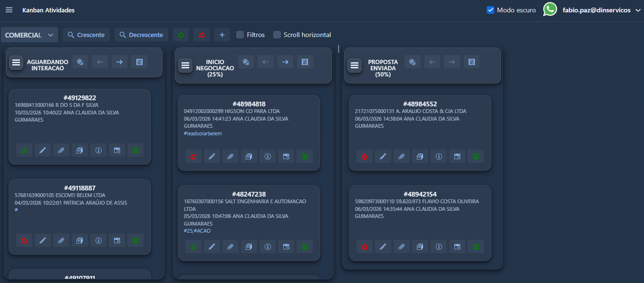Open attachments paperclip on card #48942154
Screen dimensions: 644x283
pos(402,246)
